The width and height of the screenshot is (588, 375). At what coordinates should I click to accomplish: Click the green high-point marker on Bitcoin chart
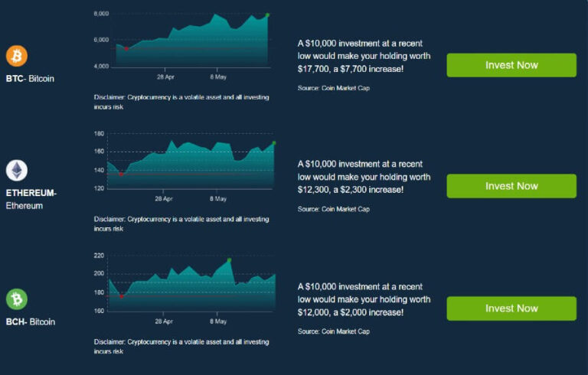[267, 15]
